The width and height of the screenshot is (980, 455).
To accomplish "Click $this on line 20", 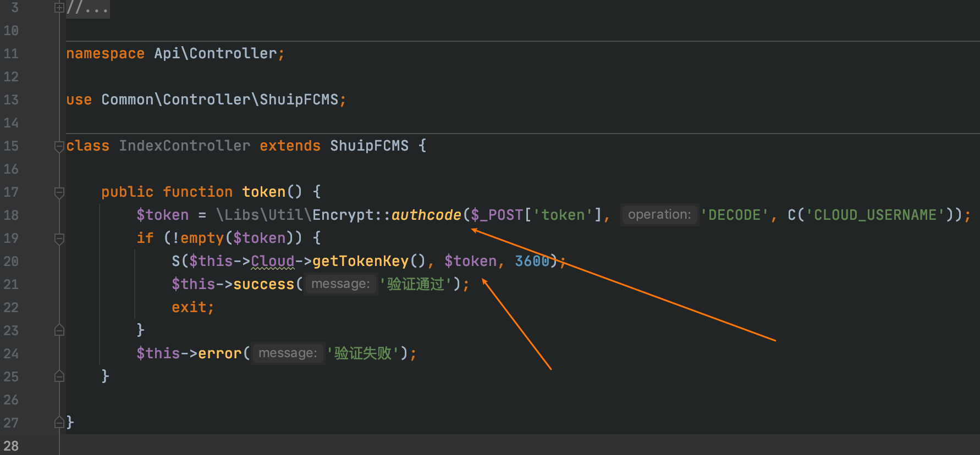I will 211,261.
